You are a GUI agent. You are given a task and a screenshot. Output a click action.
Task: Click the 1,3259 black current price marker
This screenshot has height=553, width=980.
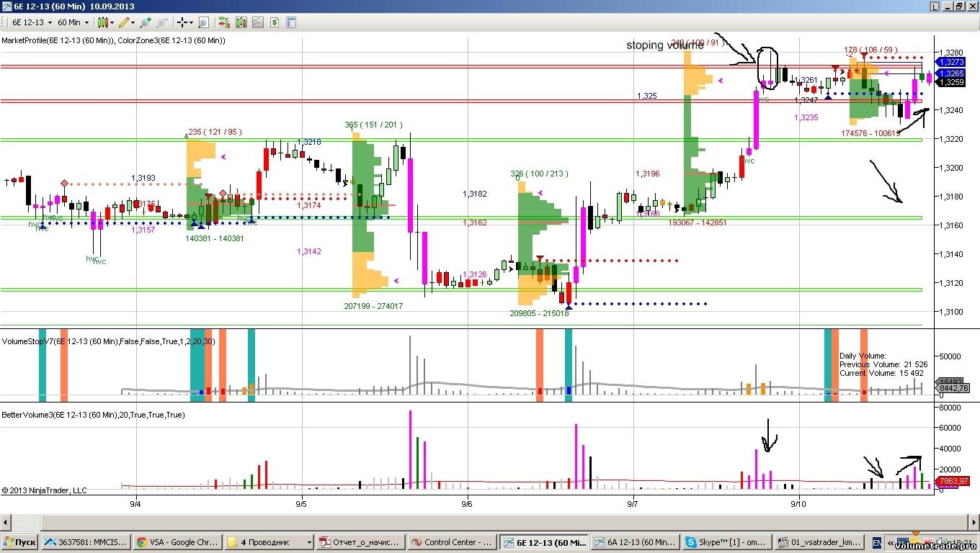tap(952, 83)
